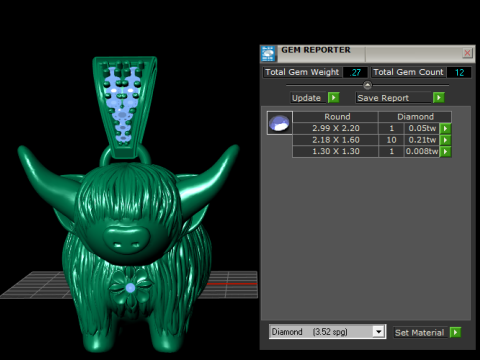Click green arrow next to Save Report
Image resolution: width=480 pixels, height=360 pixels.
point(438,98)
